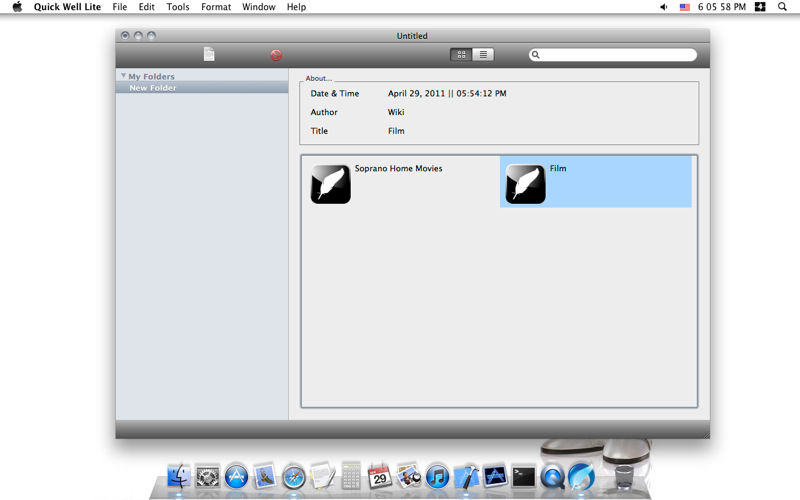Click the window resize grip corner
Screen dimensions: 800x500
[x=706, y=435]
